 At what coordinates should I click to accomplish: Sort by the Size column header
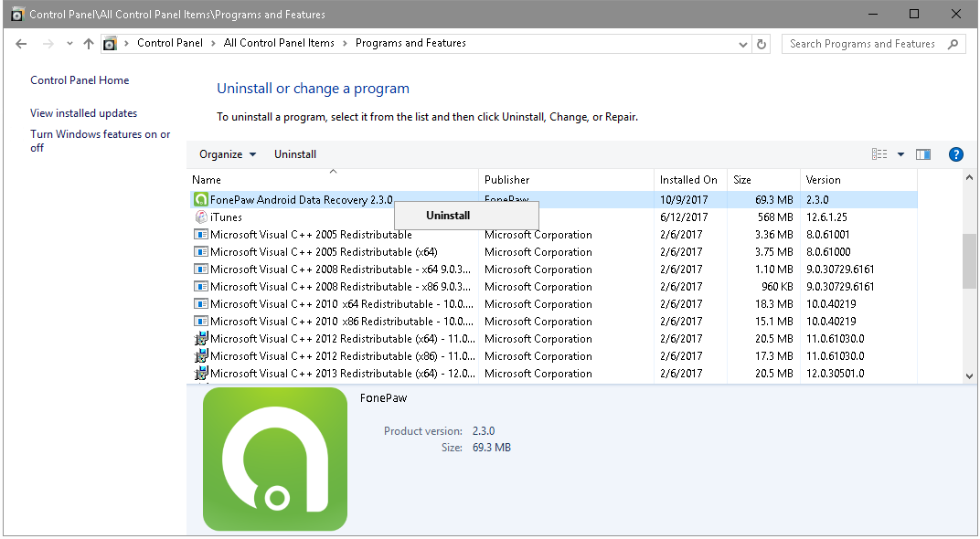(x=763, y=180)
